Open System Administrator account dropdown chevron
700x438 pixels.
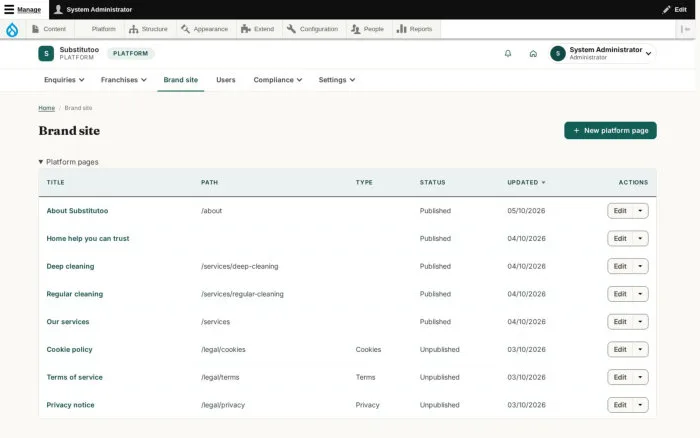click(x=648, y=54)
